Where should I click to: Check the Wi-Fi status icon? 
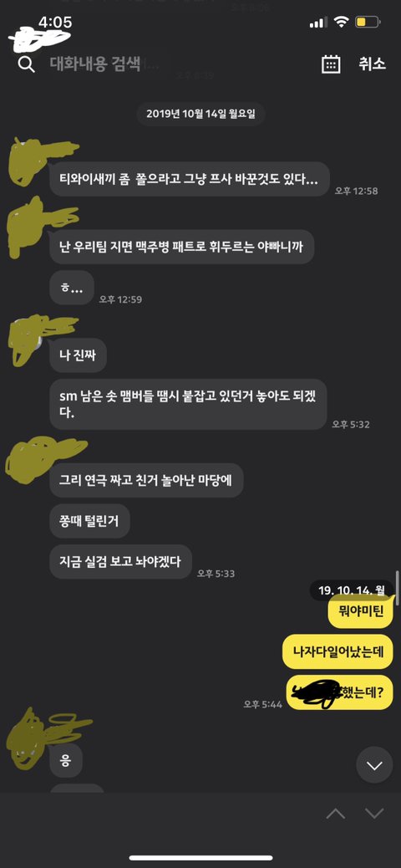pos(341,23)
